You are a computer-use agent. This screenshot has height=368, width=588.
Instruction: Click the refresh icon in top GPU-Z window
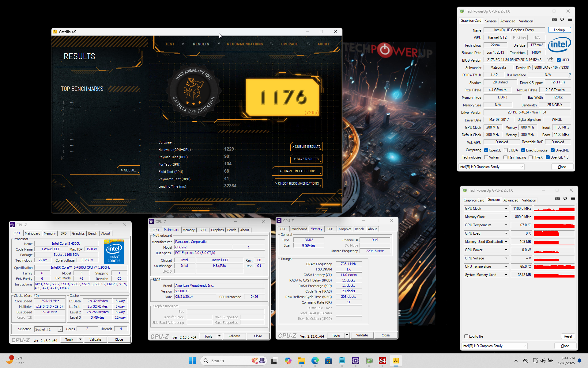(562, 19)
